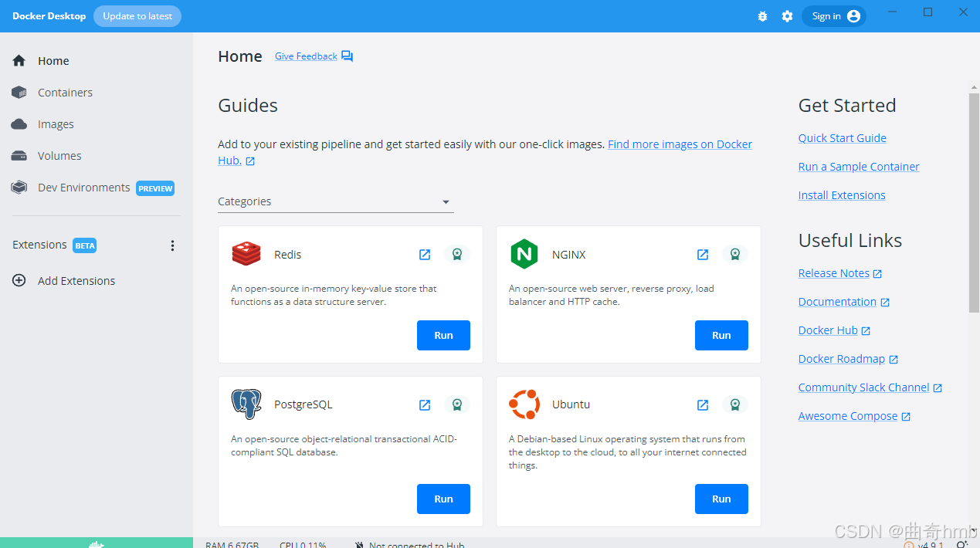Viewport: 980px width, 548px height.
Task: Open PostgreSQL external-link icon
Action: 425,404
